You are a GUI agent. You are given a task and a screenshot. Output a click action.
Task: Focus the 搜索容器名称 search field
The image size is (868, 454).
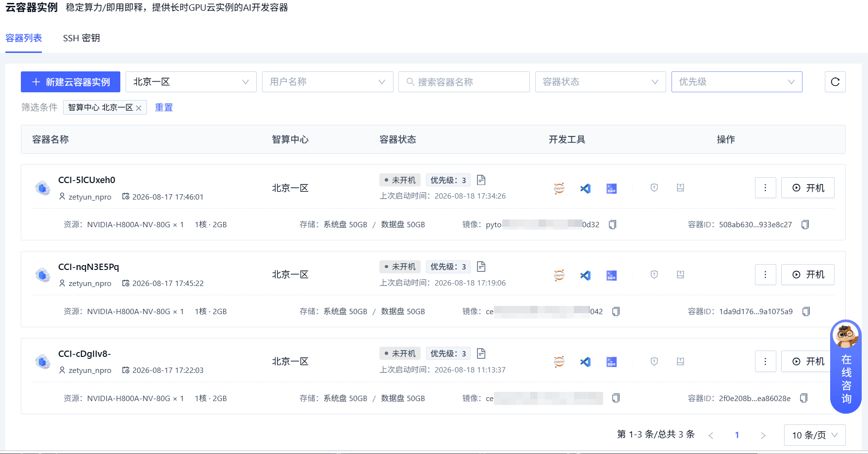click(x=464, y=82)
